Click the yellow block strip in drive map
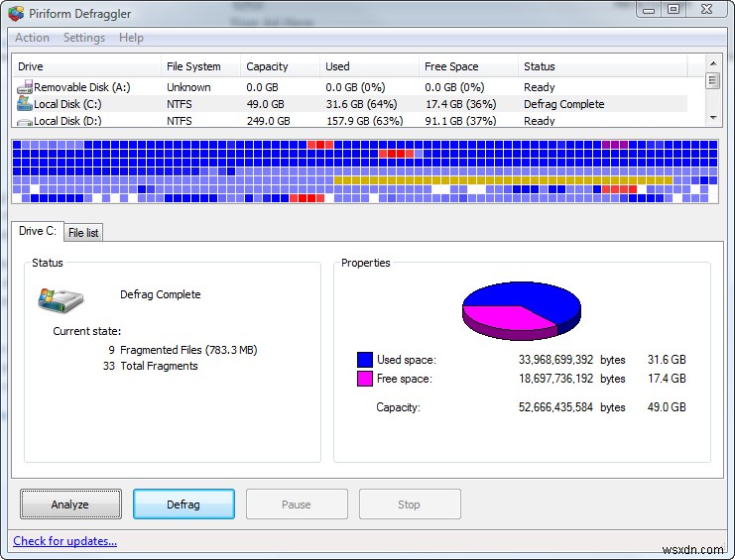This screenshot has height=560, width=735. (x=503, y=180)
